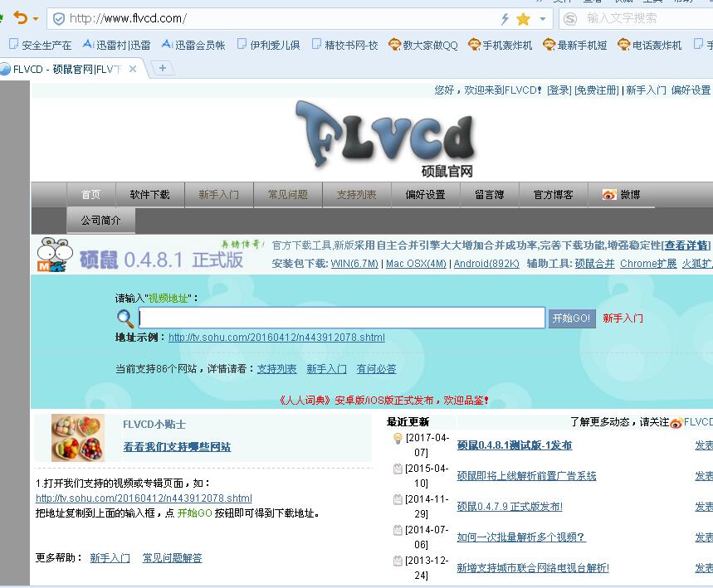Close the FLVCD browser tab
The width and height of the screenshot is (713, 588).
133,69
